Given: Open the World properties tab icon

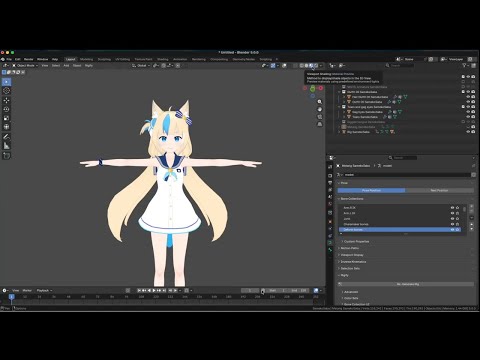Looking at the screenshot, I should pos(330,204).
